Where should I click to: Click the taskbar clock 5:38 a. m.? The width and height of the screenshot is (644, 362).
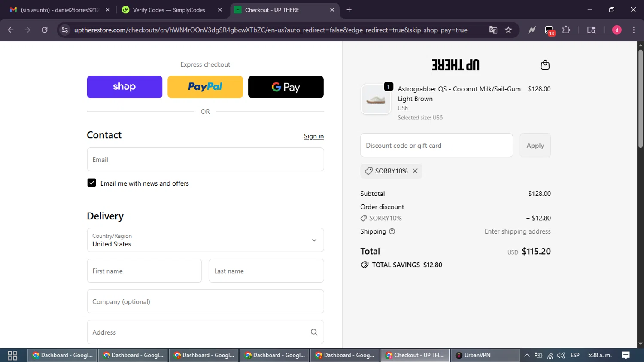600,355
